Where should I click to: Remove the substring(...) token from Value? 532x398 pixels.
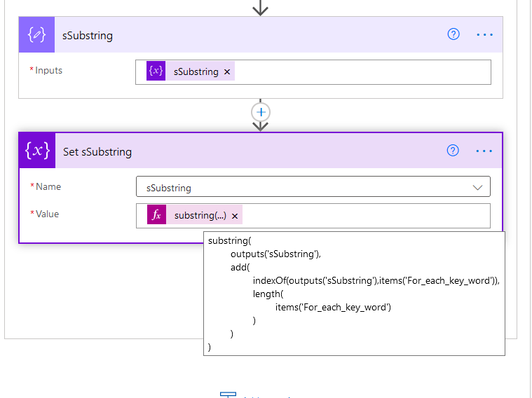[235, 216]
